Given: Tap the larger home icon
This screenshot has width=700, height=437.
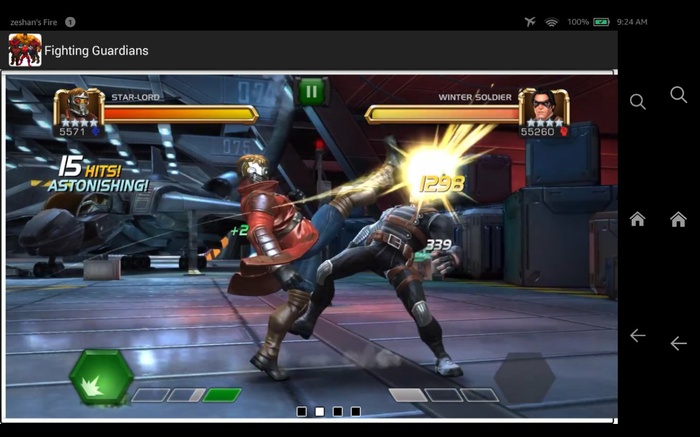Looking at the screenshot, I should [678, 219].
